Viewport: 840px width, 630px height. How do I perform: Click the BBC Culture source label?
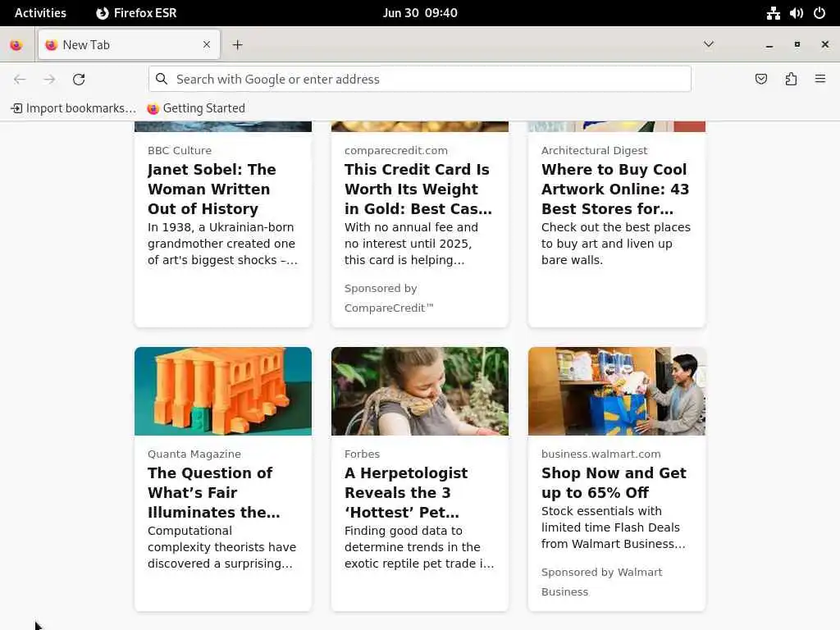tap(180, 151)
